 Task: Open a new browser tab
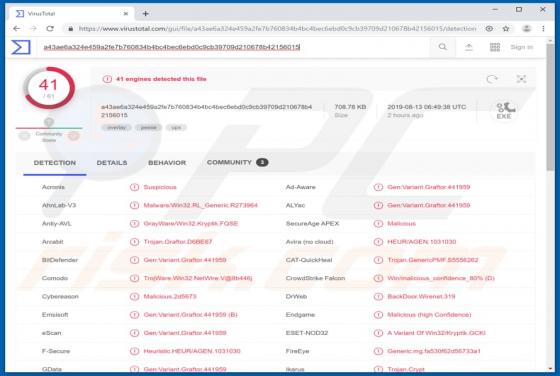[145, 14]
